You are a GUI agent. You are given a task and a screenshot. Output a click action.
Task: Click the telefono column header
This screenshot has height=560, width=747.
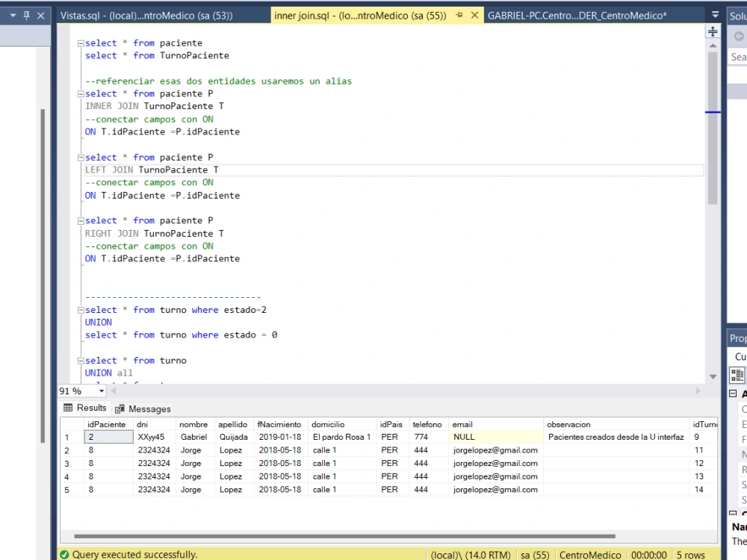click(x=429, y=424)
